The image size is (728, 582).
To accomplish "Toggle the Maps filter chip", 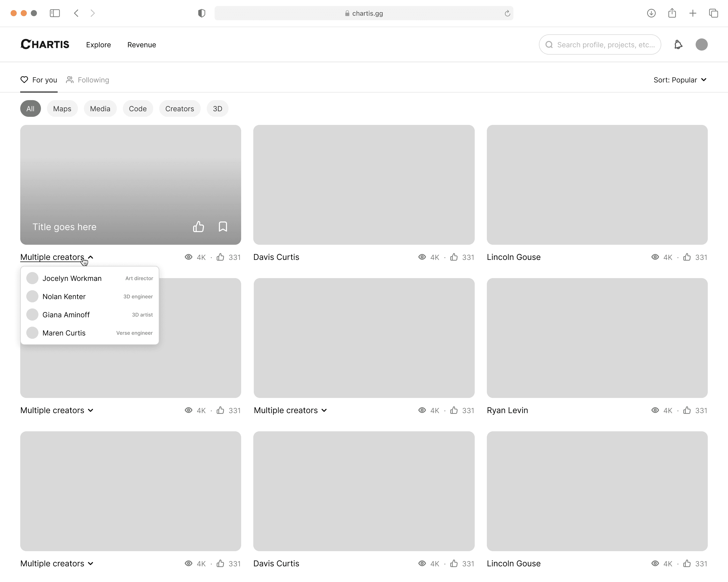I will tap(62, 109).
